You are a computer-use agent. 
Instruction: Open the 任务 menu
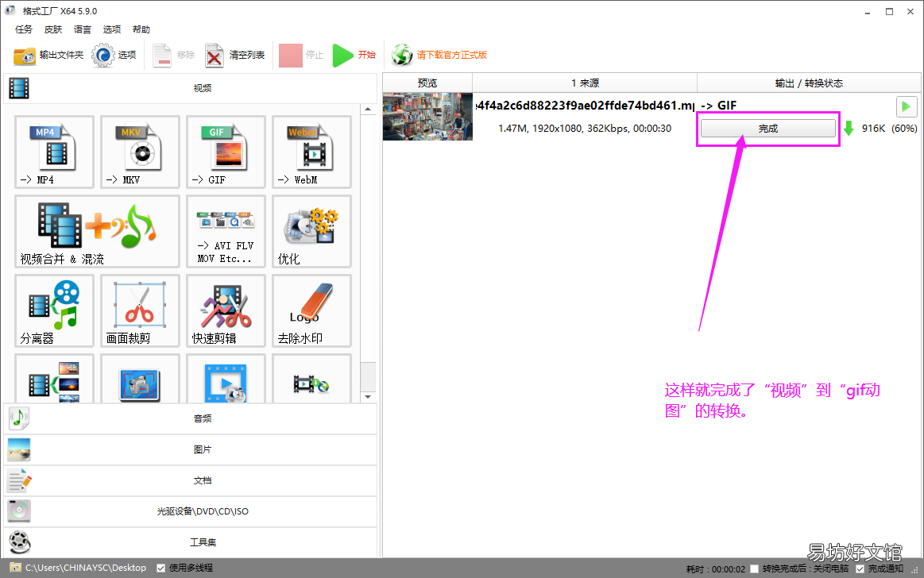(x=24, y=29)
